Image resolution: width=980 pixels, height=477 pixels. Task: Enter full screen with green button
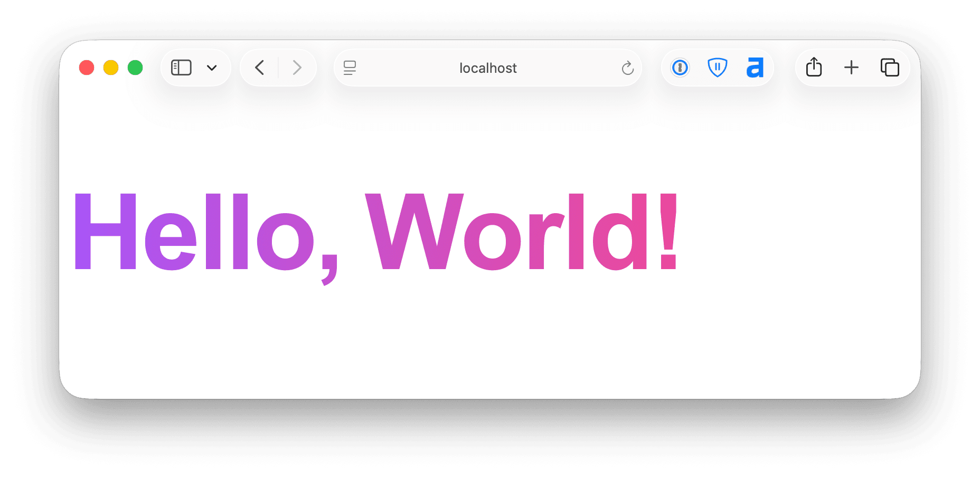pos(135,68)
